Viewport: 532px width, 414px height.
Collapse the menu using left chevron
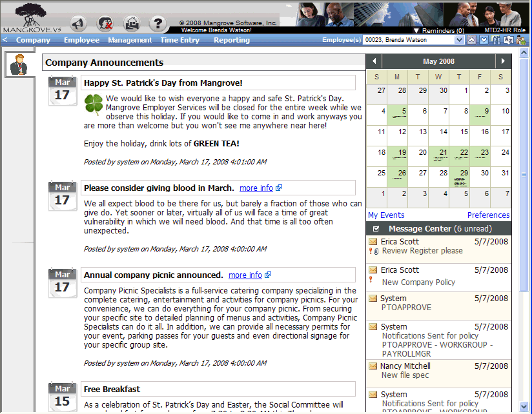(5, 40)
